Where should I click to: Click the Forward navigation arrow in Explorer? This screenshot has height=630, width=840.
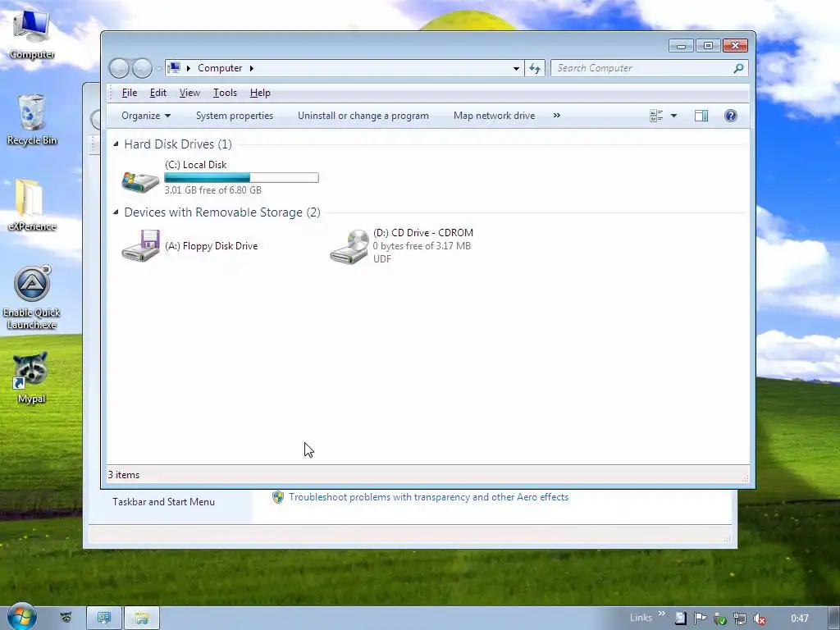141,68
